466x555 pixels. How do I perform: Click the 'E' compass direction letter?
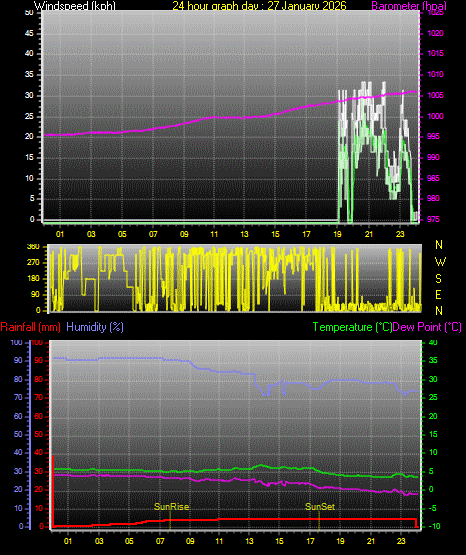tap(438, 295)
